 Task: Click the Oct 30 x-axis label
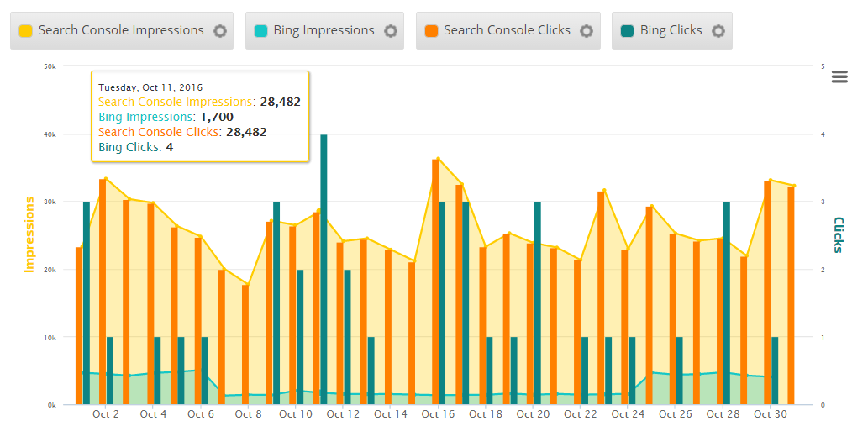tap(769, 414)
